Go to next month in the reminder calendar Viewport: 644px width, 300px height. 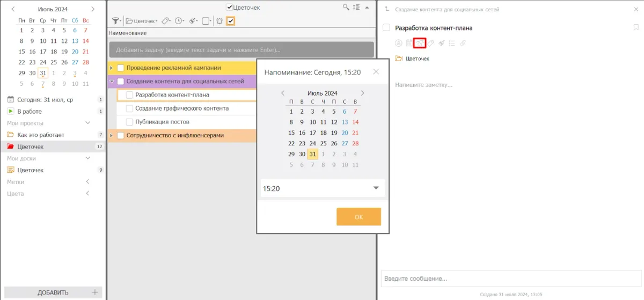[362, 93]
